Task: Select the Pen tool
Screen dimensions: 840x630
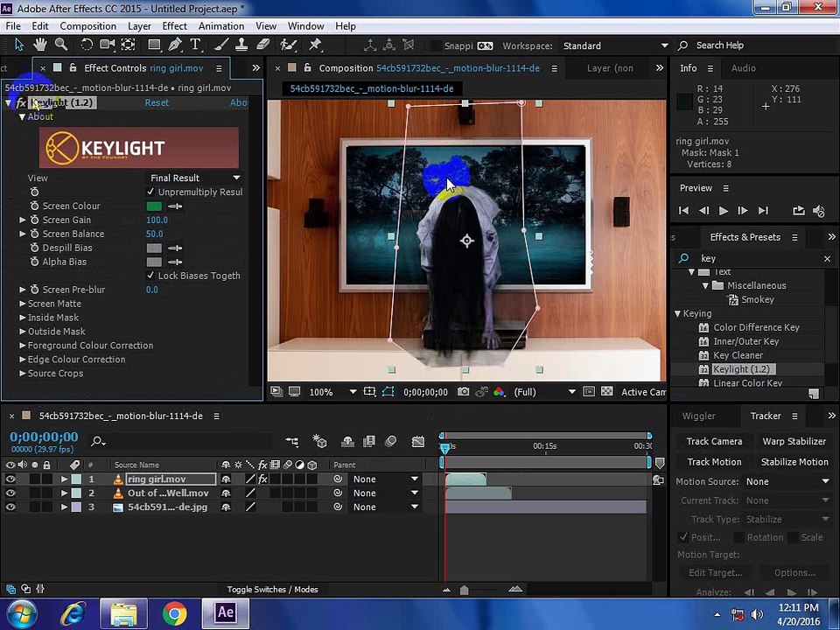Action: [x=175, y=45]
